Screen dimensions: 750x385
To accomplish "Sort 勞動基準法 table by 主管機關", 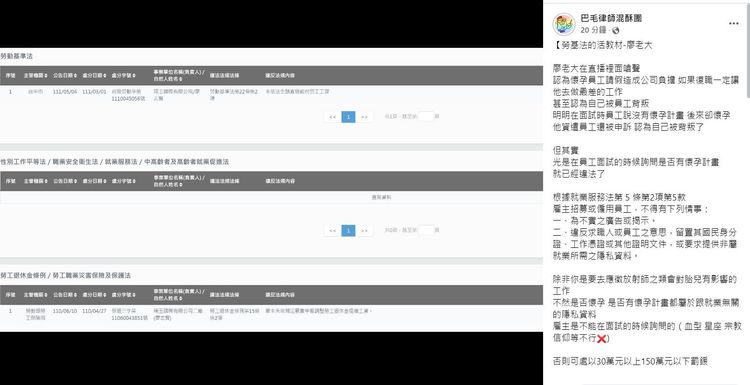I will click(36, 76).
